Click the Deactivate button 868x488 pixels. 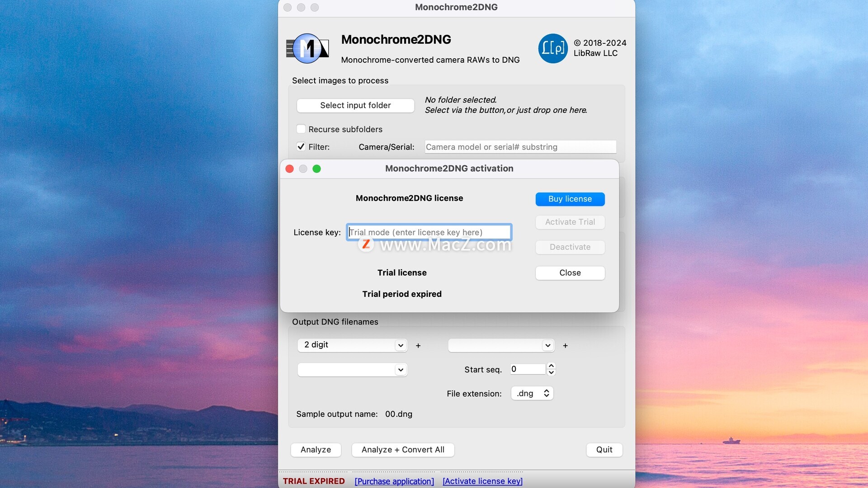point(570,247)
